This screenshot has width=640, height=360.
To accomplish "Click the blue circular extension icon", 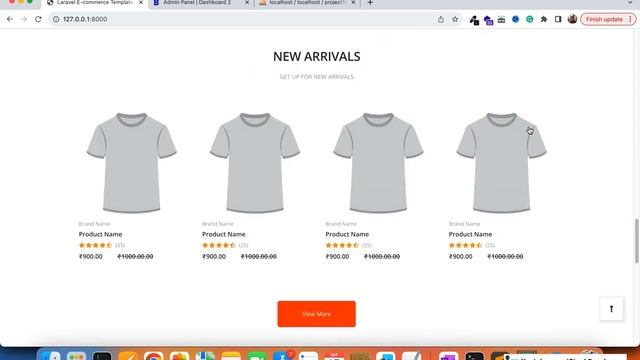I will click(x=516, y=19).
